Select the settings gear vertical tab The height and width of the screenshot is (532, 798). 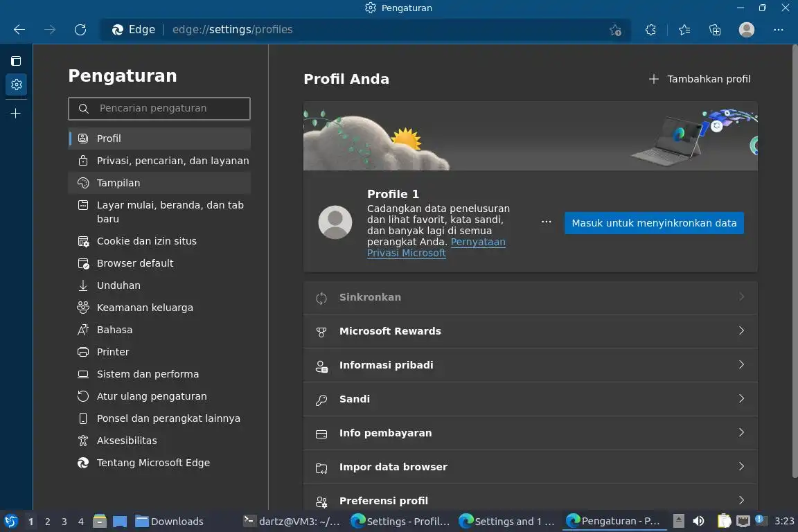(17, 85)
